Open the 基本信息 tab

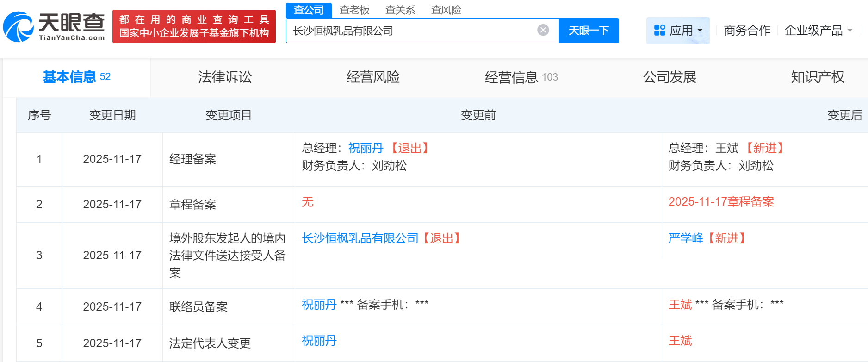[x=77, y=77]
